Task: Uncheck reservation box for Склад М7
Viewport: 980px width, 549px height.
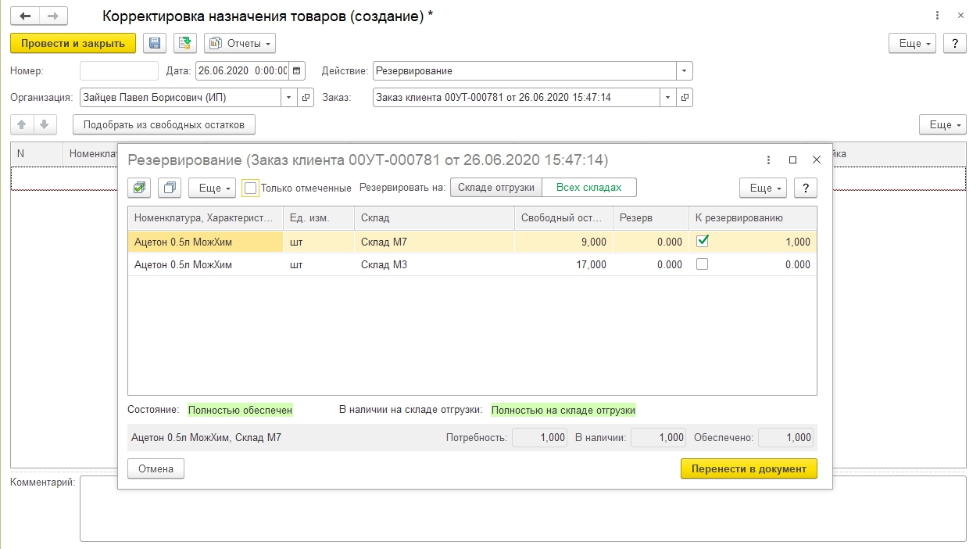Action: click(x=702, y=242)
